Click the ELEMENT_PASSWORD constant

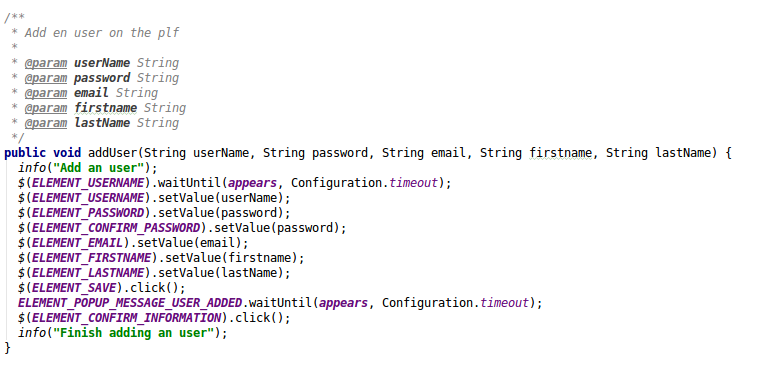tap(88, 213)
